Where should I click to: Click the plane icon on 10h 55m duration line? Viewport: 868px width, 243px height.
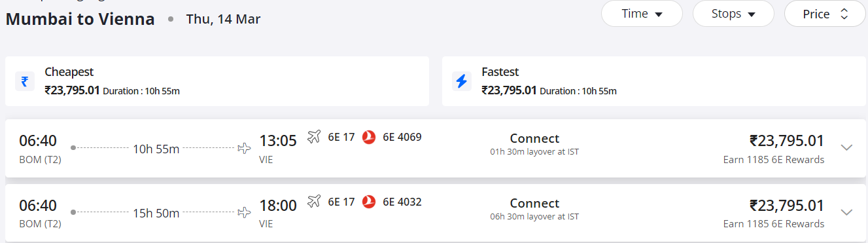(244, 149)
